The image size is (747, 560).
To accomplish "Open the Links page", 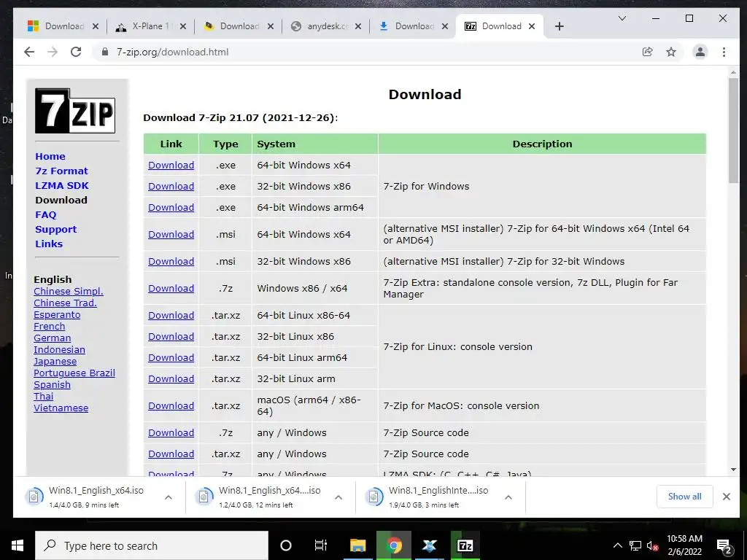I will pos(49,244).
